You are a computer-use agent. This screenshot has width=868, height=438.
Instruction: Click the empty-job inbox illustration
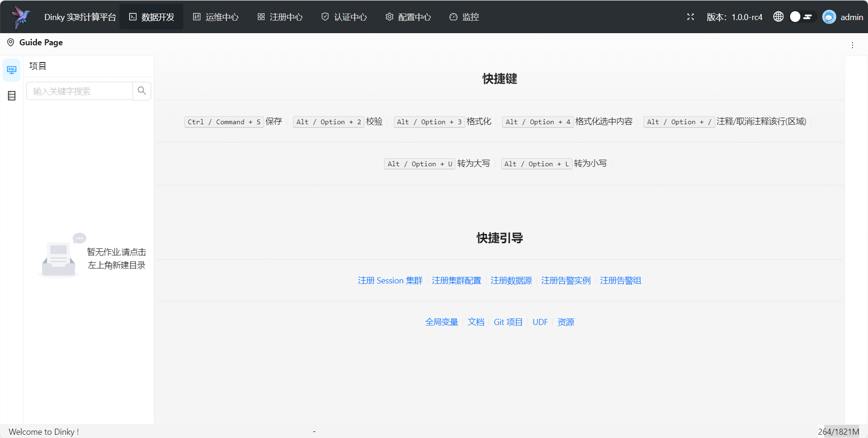(62, 255)
